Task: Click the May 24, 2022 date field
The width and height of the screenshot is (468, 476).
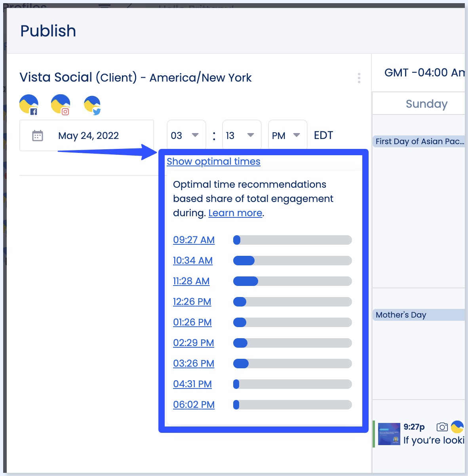Action: point(89,135)
